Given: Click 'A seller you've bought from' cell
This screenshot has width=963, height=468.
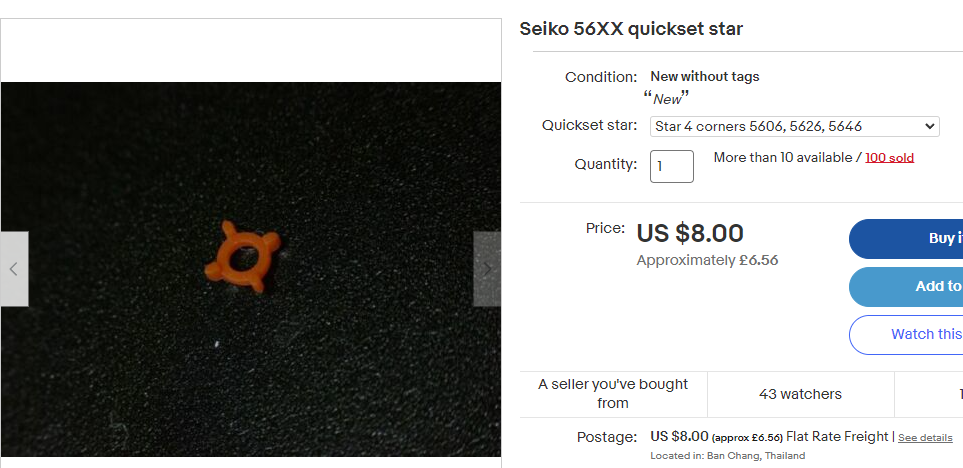Looking at the screenshot, I should click(x=613, y=394).
